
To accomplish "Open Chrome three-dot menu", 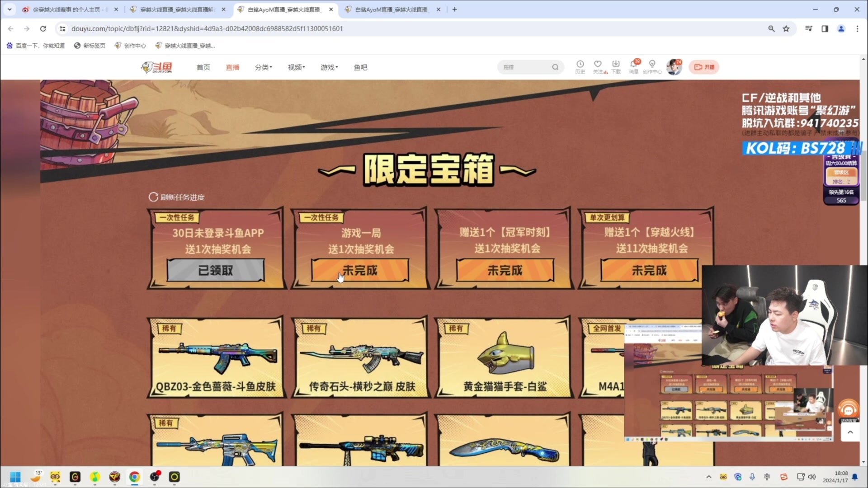I will click(x=857, y=28).
